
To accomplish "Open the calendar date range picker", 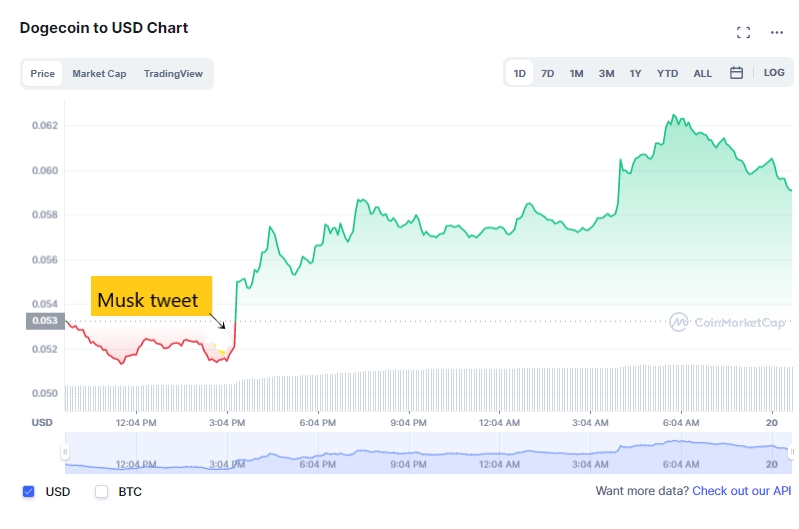I will coord(736,73).
